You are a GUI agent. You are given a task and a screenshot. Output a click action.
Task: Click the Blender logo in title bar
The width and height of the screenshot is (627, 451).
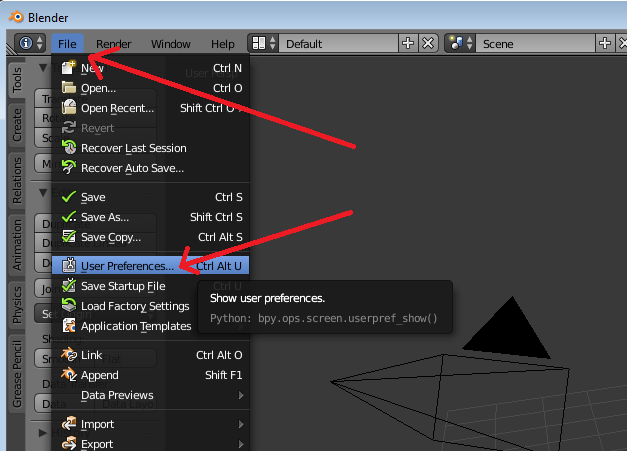[x=16, y=17]
